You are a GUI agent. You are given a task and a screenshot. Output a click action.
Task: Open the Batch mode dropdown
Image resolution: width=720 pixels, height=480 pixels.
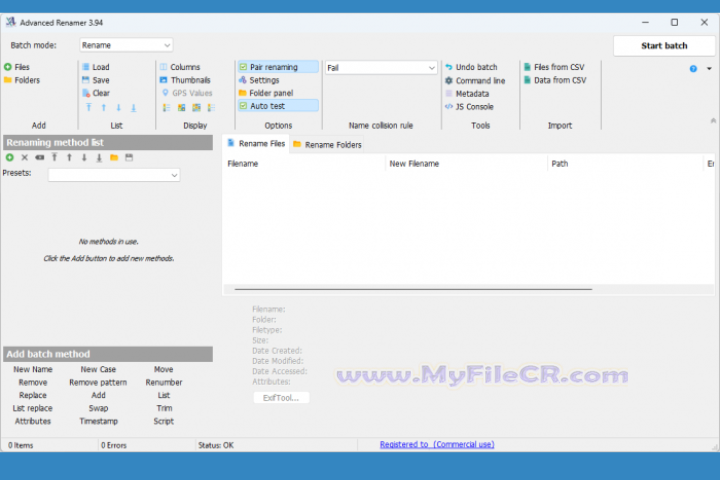click(126, 45)
